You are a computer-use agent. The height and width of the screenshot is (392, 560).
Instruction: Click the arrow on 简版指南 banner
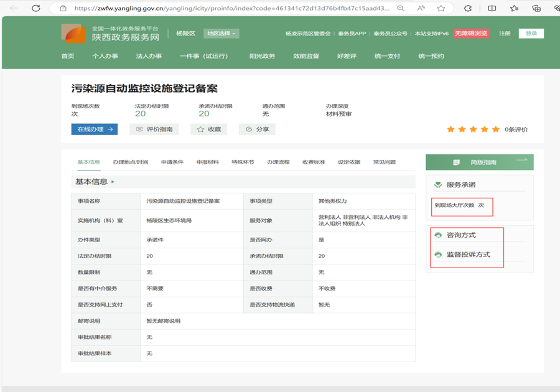(x=522, y=159)
